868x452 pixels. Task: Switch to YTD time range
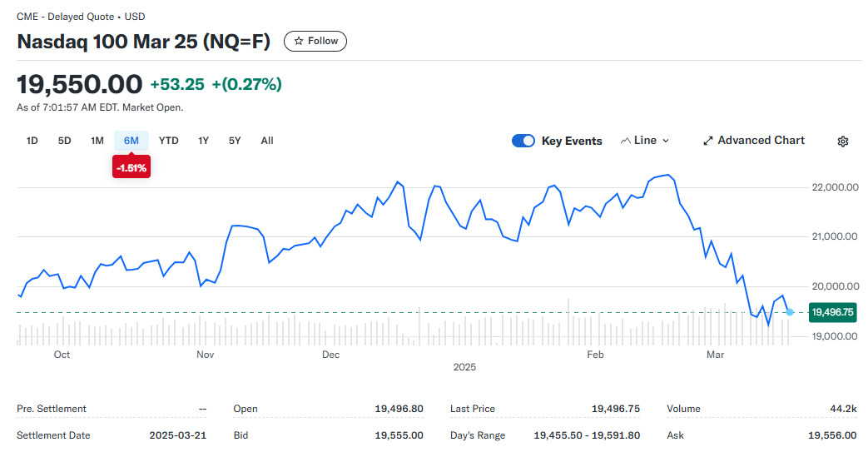point(168,141)
